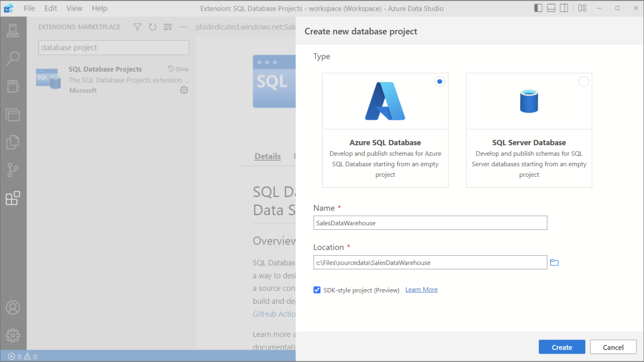This screenshot has width=644, height=362.
Task: Switch to the Details tab
Action: pos(267,156)
